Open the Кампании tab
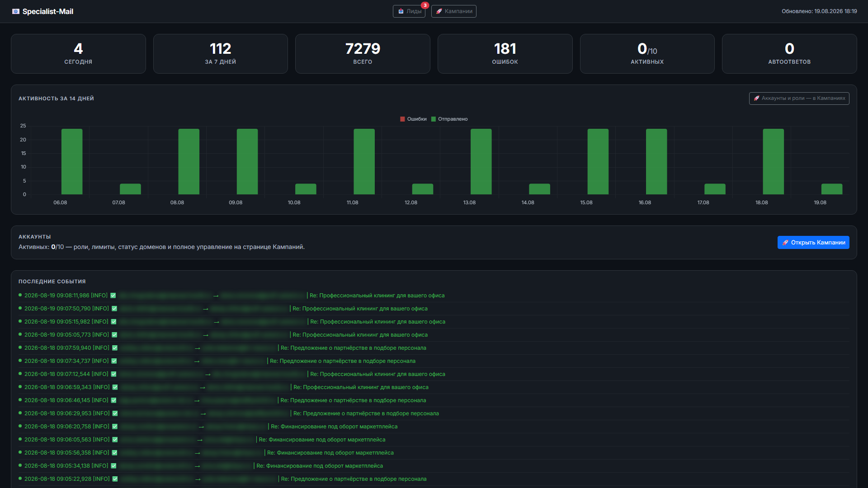Image resolution: width=868 pixels, height=488 pixels. (453, 11)
